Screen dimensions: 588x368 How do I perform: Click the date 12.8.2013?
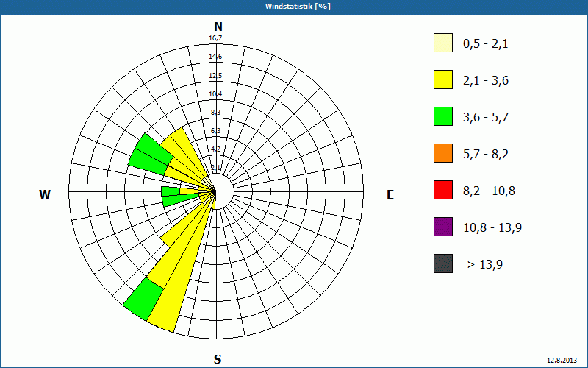pyautogui.click(x=562, y=360)
